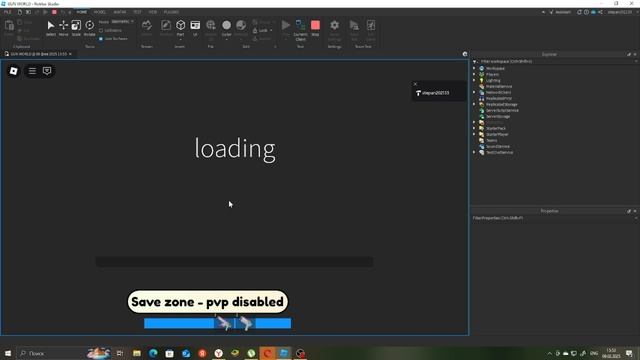This screenshot has width=640, height=360.
Task: Toggle the Join Surfaces checkbox
Action: 101,39
